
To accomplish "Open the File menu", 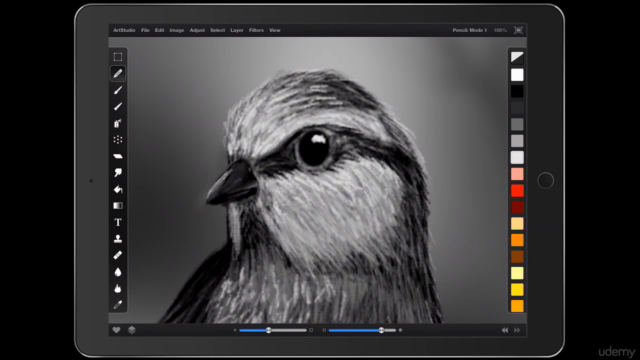I will [x=145, y=30].
